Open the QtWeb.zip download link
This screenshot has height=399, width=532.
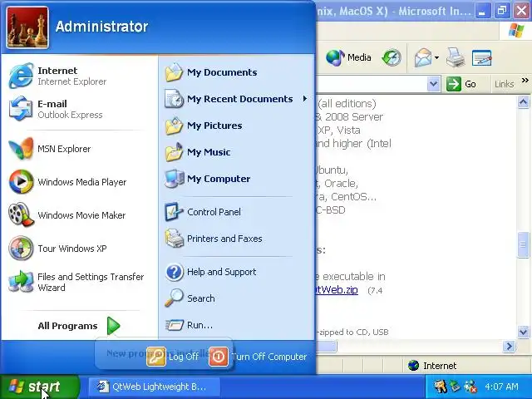click(x=336, y=290)
